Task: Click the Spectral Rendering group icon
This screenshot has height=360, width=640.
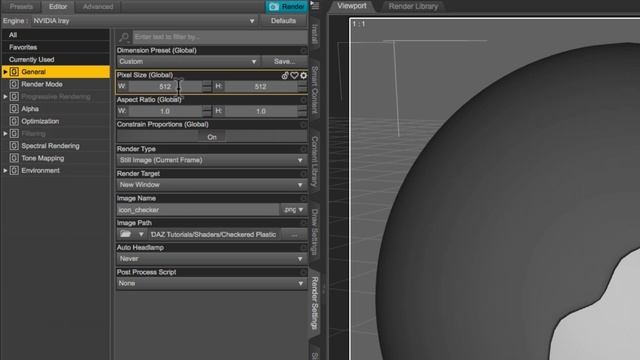Action: pos(14,146)
